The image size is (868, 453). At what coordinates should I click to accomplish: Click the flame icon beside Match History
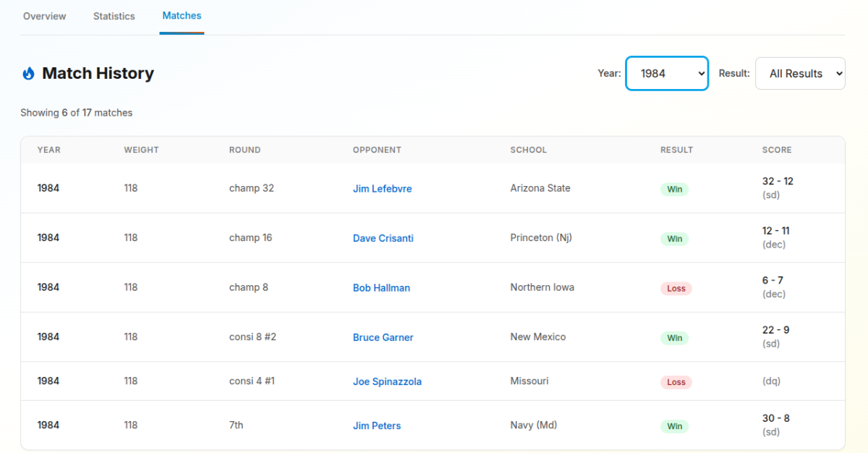(29, 73)
